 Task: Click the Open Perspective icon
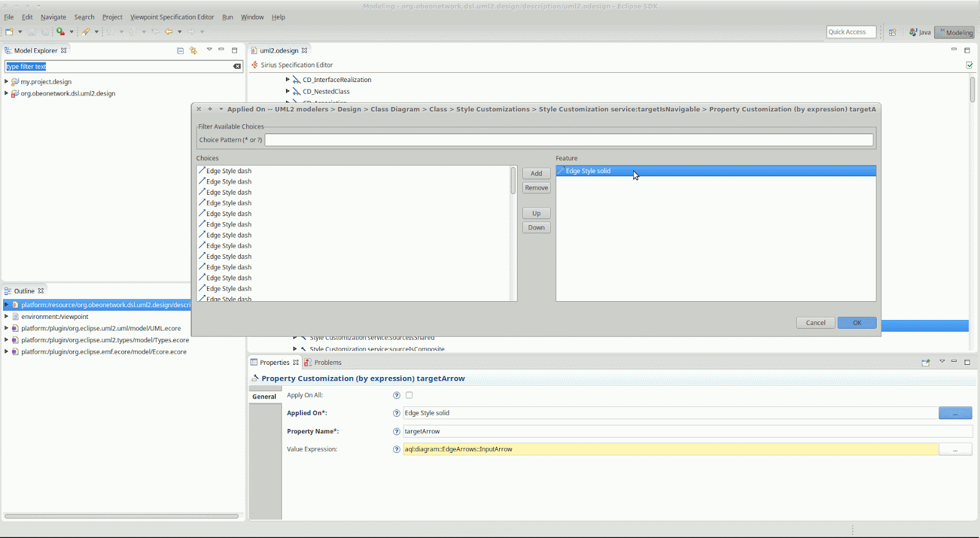coord(892,32)
